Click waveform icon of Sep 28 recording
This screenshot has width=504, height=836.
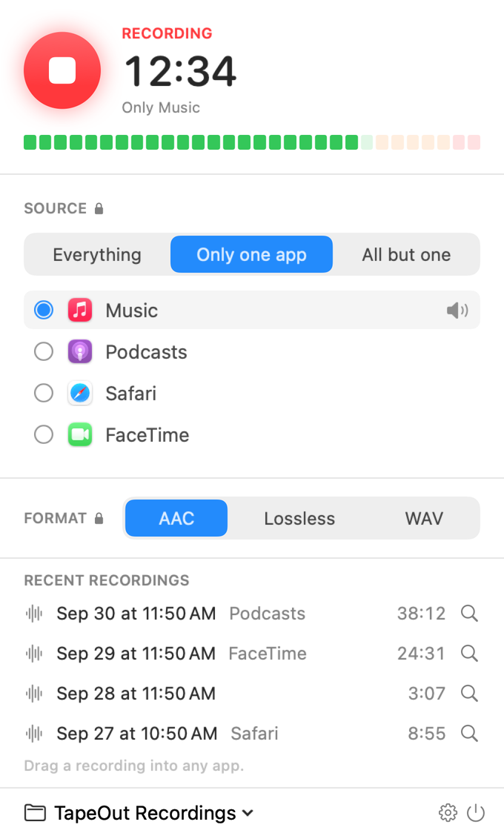(34, 693)
